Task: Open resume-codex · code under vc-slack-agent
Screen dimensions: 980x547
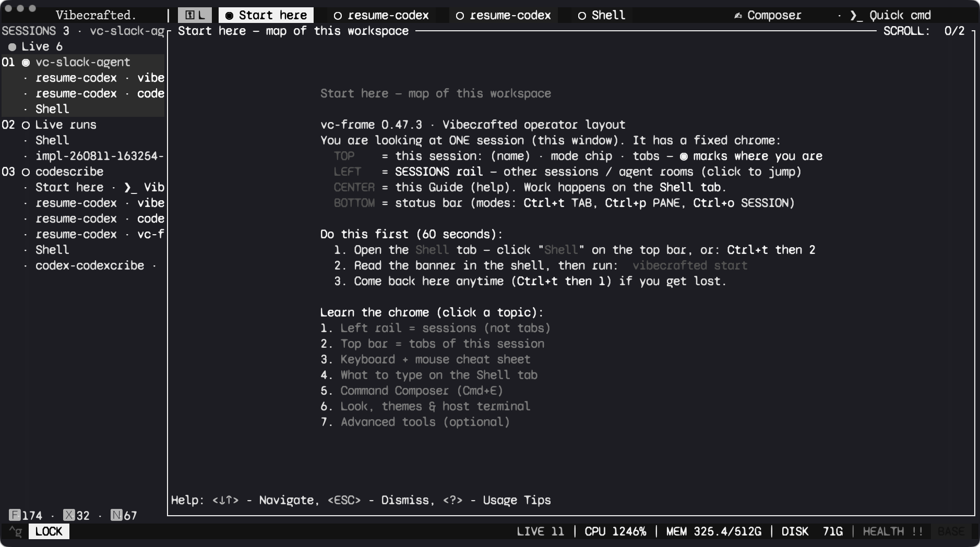Action: point(100,93)
